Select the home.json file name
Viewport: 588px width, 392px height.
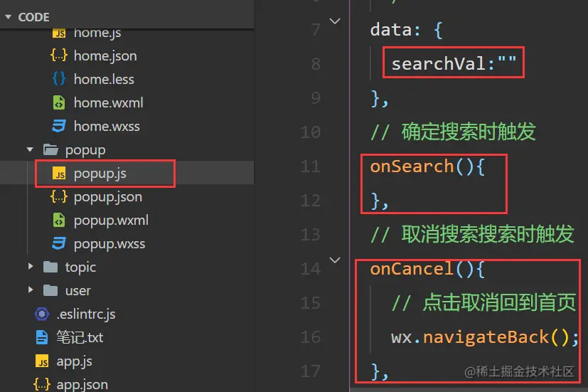click(105, 56)
